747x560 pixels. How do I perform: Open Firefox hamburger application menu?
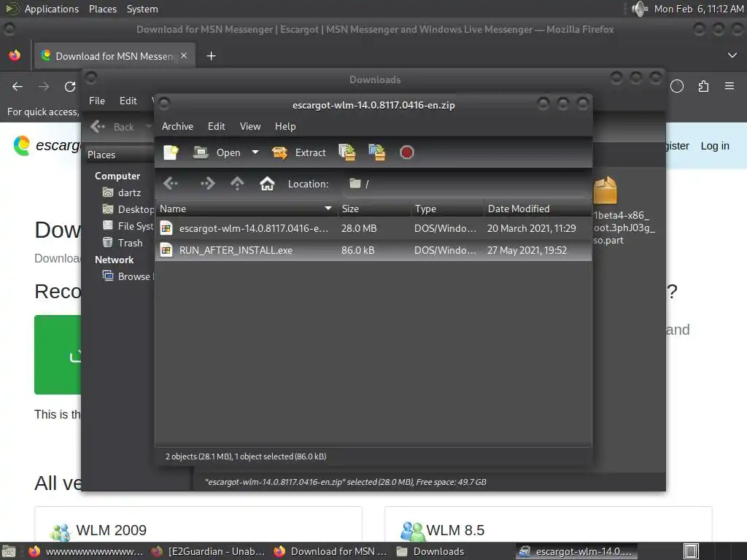(729, 86)
